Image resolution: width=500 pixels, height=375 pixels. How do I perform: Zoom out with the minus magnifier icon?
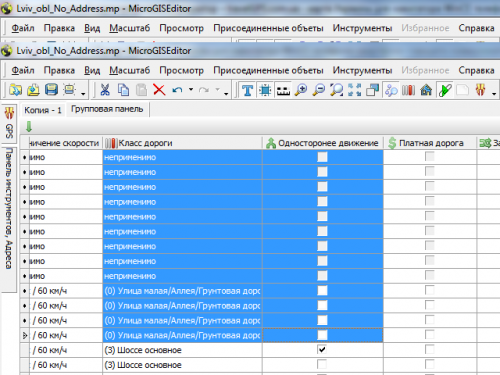[x=319, y=90]
